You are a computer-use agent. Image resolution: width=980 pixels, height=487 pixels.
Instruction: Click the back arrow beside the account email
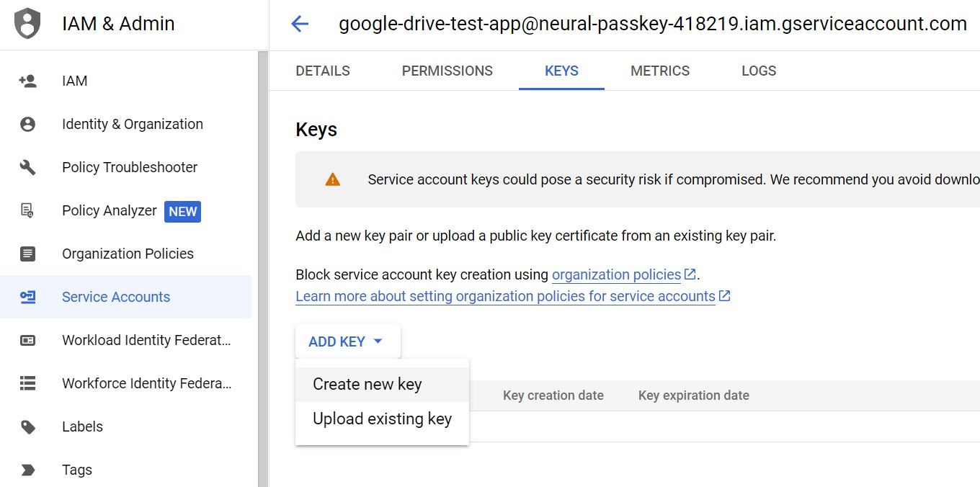pyautogui.click(x=300, y=23)
